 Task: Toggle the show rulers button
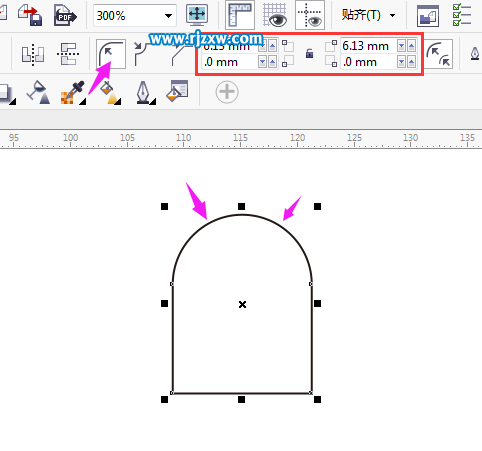240,15
